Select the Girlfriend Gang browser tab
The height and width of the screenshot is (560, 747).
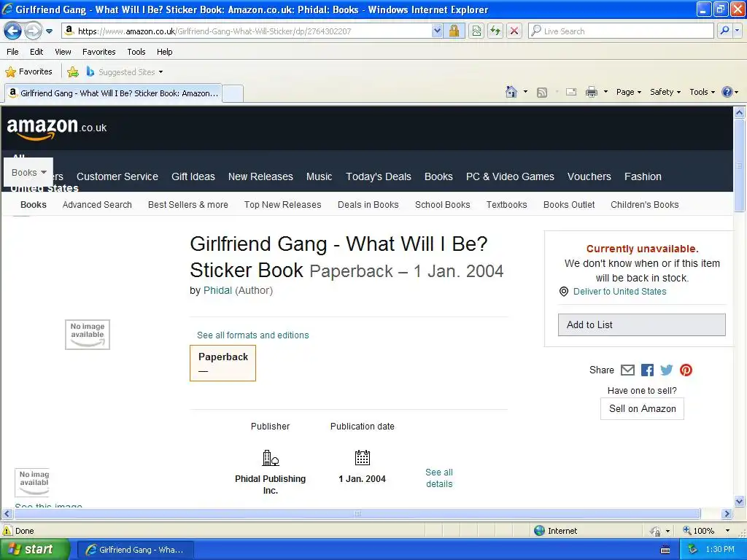(x=113, y=93)
